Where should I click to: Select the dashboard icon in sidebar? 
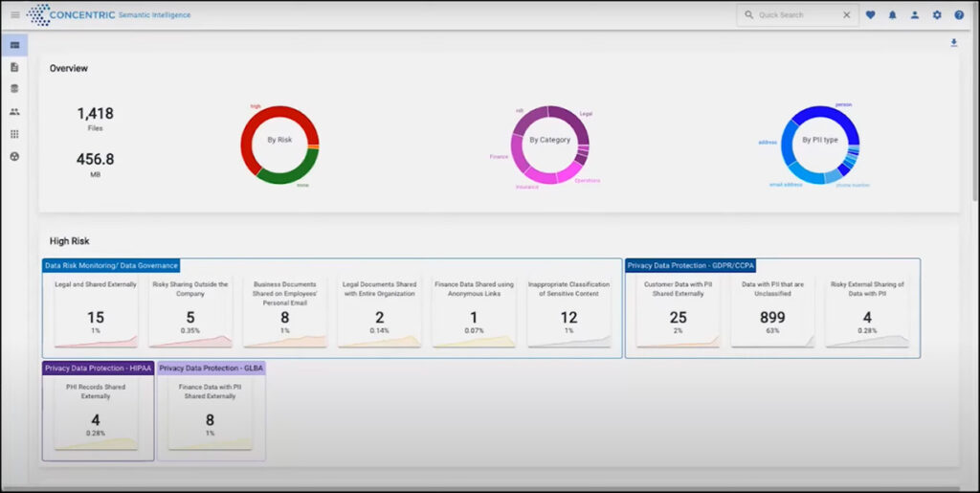tap(14, 45)
